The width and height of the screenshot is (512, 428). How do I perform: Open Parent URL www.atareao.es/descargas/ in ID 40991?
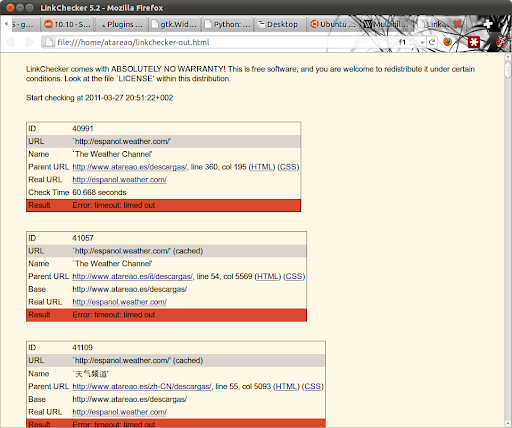tap(130, 167)
